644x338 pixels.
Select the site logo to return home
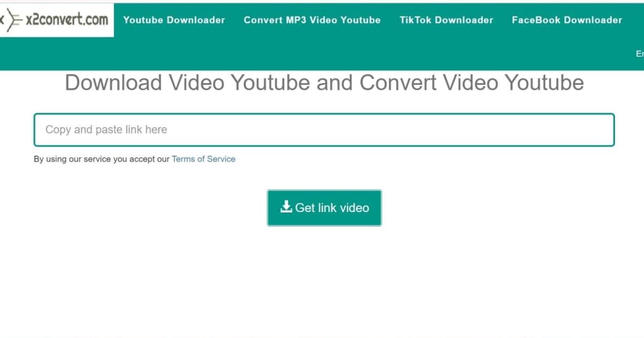(x=56, y=19)
